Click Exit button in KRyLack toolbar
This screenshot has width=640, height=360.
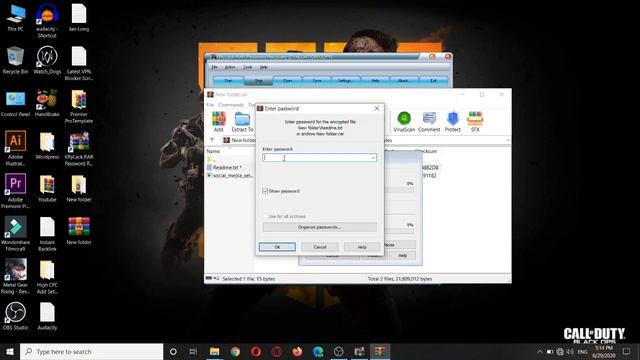[433, 80]
